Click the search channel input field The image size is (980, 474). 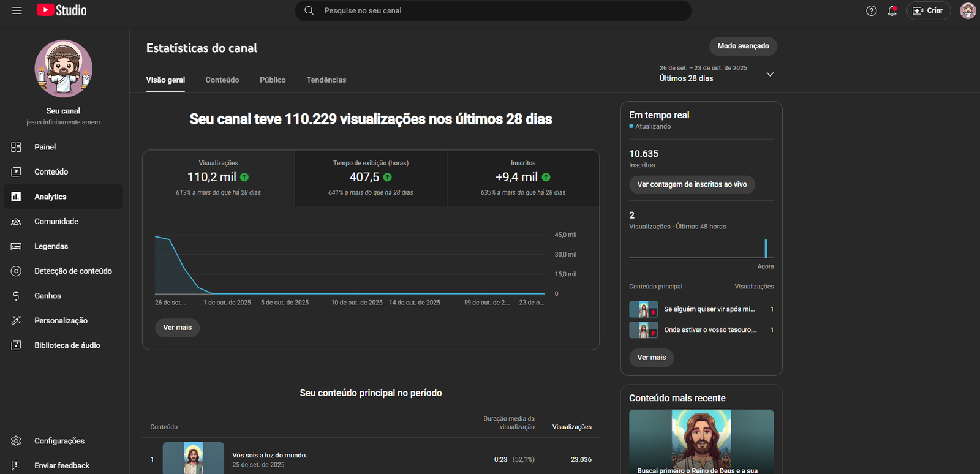(493, 10)
